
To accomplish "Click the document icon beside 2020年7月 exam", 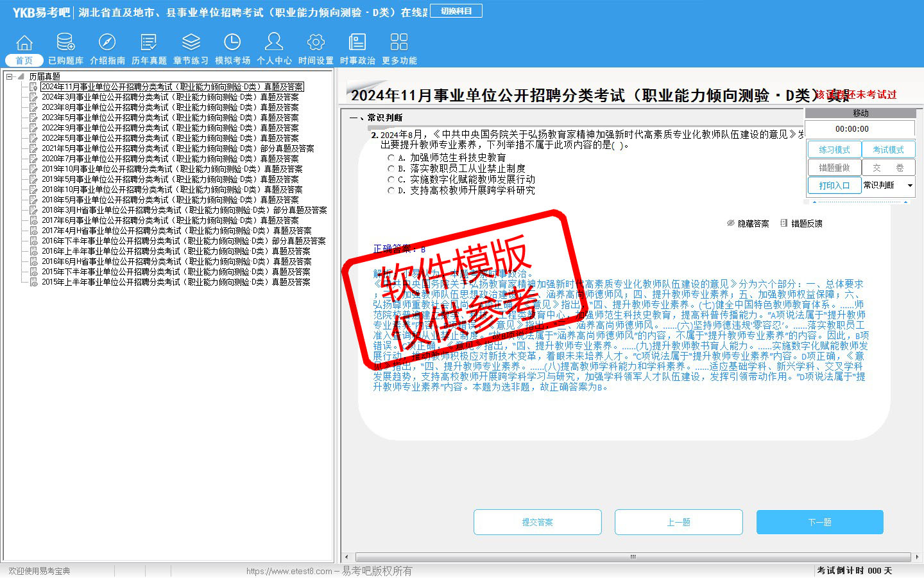I will [34, 159].
